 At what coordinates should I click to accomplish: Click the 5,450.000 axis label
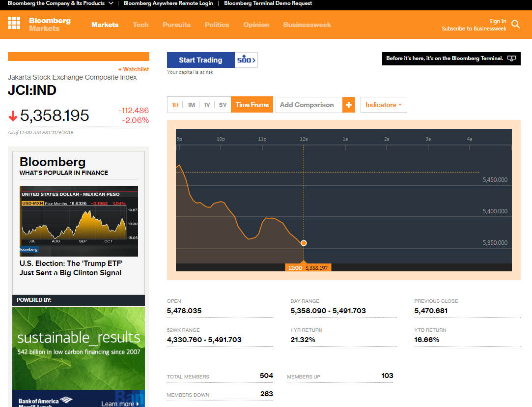coord(495,180)
